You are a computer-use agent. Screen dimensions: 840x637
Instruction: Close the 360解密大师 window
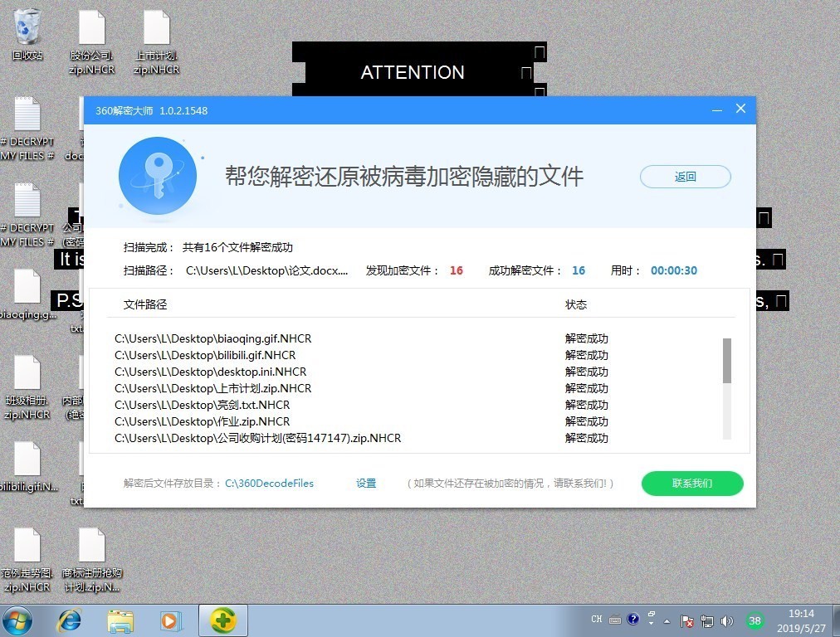coord(741,109)
